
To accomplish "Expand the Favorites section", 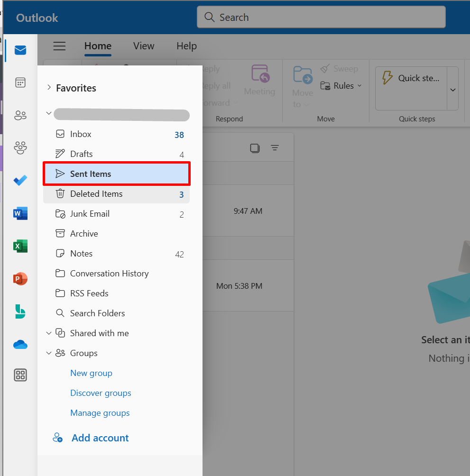I will [49, 88].
